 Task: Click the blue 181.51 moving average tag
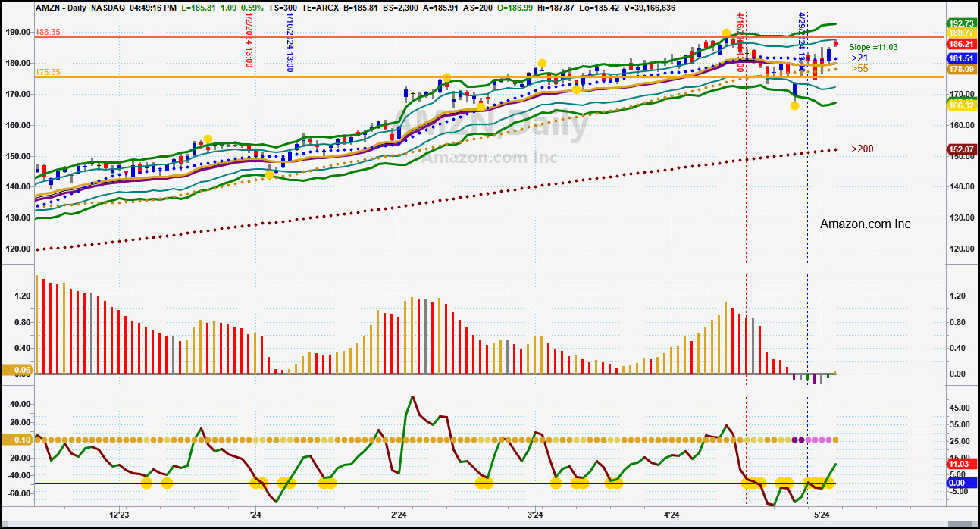(960, 58)
